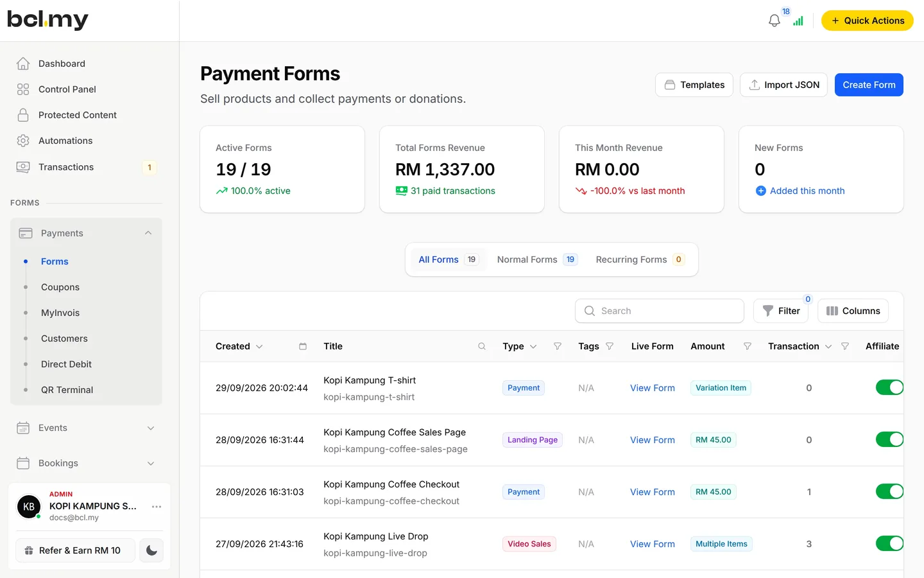The height and width of the screenshot is (578, 924).
Task: Click the KB profile avatar
Action: pyautogui.click(x=29, y=507)
